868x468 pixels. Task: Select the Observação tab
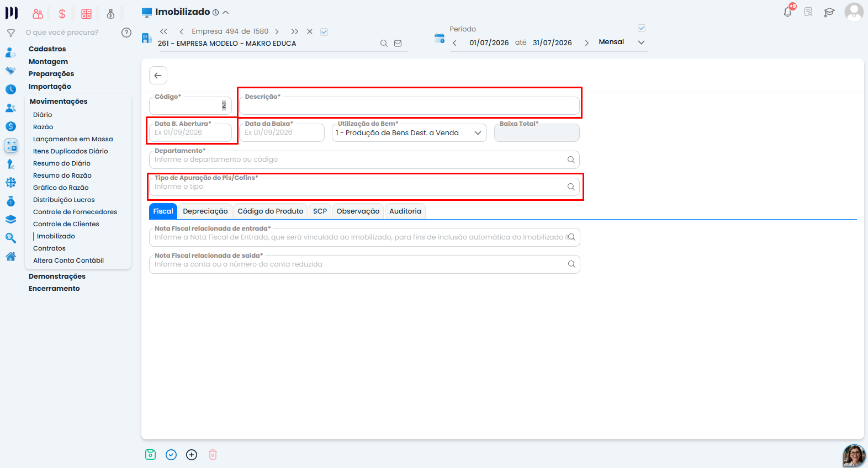[x=358, y=211]
